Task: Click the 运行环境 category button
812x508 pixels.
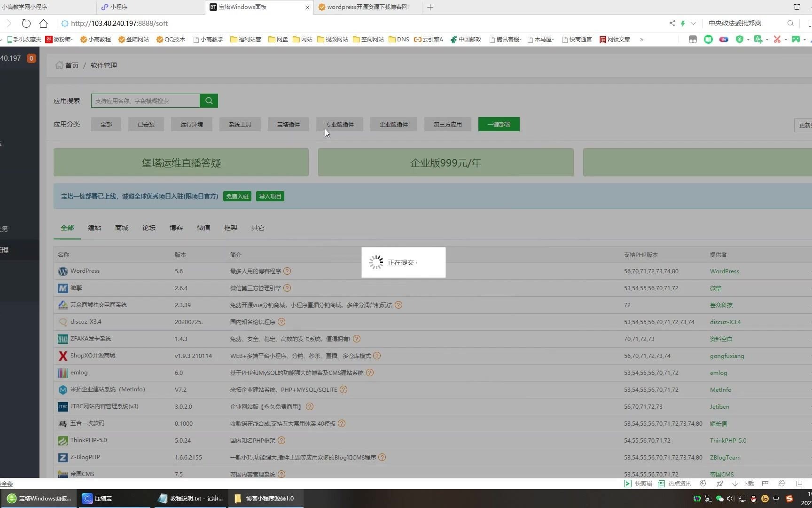Action: 192,124
